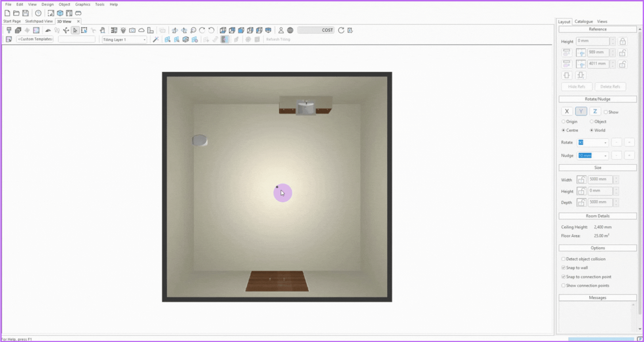The width and height of the screenshot is (644, 342).
Task: Click the refresh icon beside COST
Action: 341,30
